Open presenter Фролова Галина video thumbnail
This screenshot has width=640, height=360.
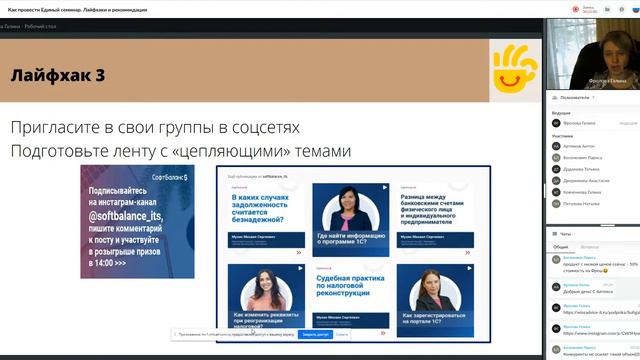point(593,54)
